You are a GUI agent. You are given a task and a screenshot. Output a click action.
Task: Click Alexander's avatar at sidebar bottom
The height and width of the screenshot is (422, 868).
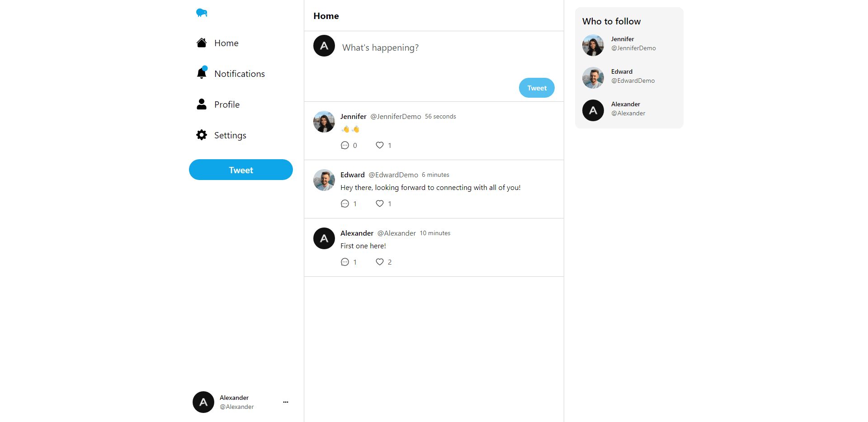203,402
